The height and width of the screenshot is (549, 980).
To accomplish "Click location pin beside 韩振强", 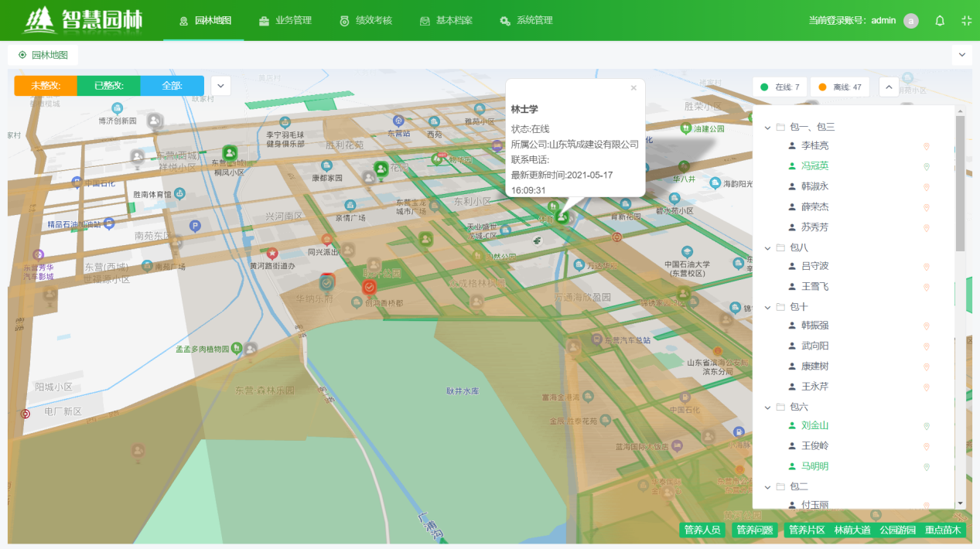I will point(927,326).
